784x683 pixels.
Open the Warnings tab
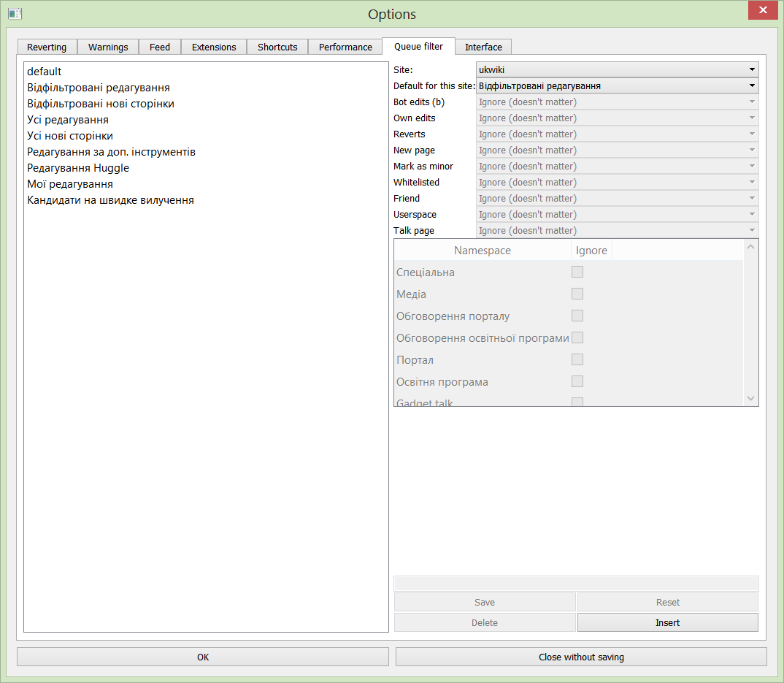click(x=108, y=47)
